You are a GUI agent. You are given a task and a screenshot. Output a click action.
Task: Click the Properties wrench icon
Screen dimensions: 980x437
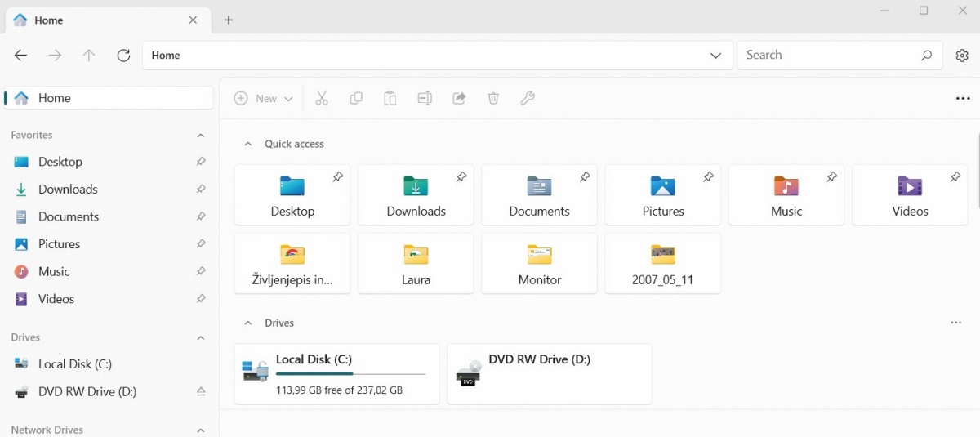528,99
